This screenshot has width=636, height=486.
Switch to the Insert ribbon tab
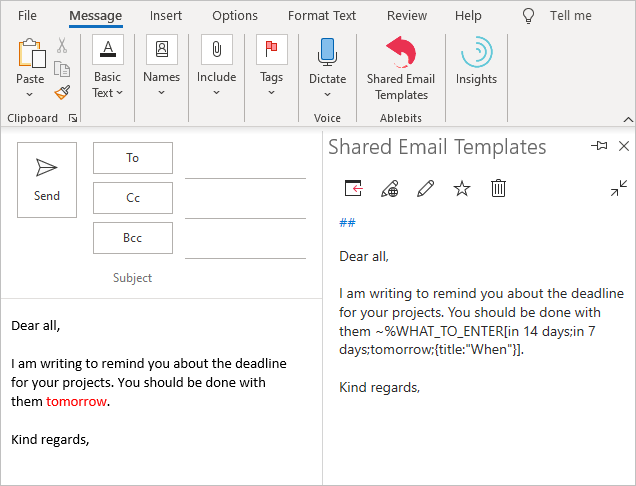pos(165,15)
